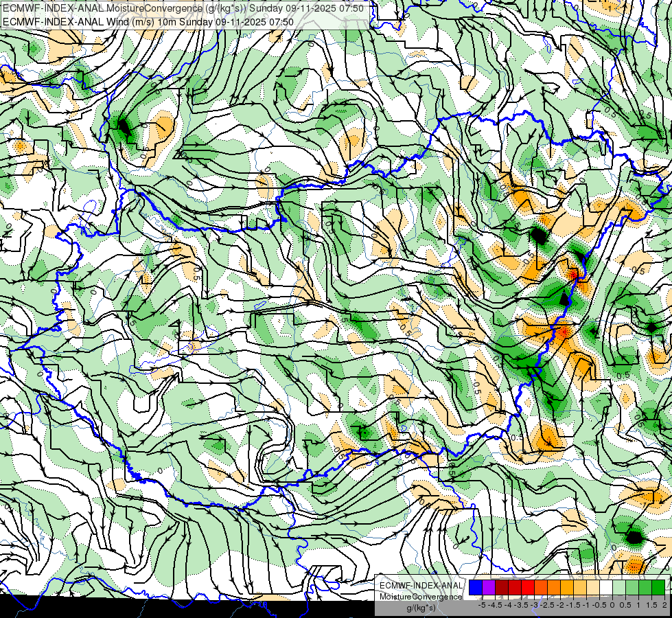Click the MoistureConvergence title line at top
This screenshot has height=618, width=672.
pos(183,8)
